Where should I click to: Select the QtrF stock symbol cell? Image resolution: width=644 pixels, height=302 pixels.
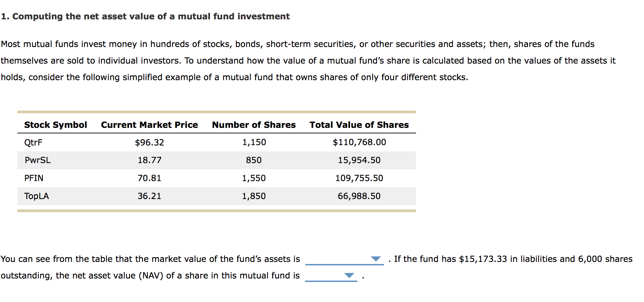tap(33, 142)
